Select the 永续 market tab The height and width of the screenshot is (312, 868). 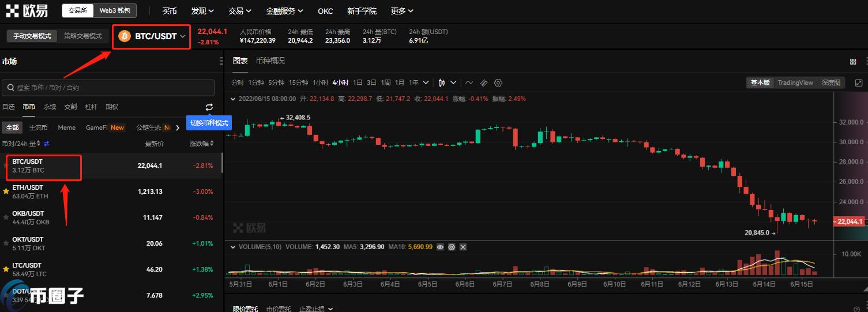click(x=50, y=107)
